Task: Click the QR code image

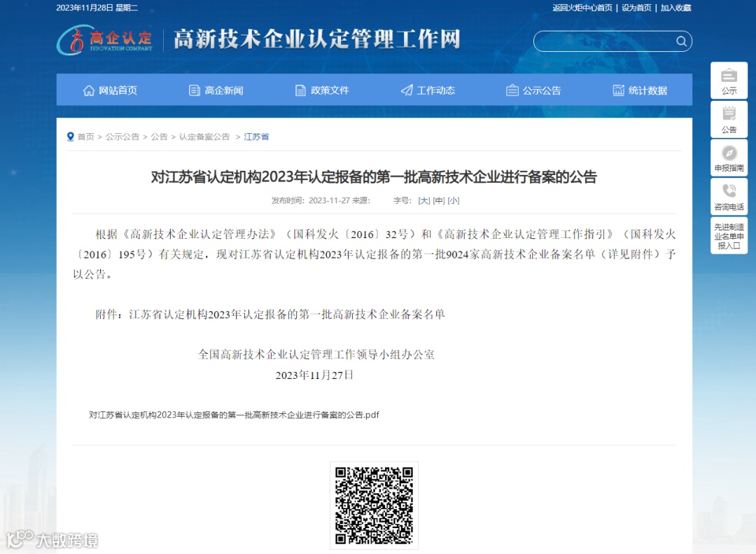Action: click(x=374, y=505)
